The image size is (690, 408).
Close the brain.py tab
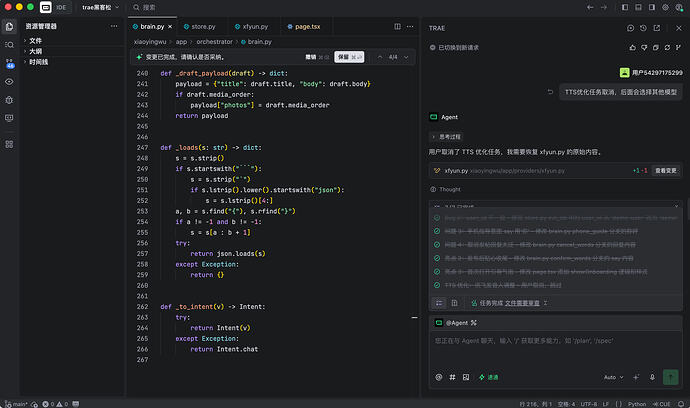point(170,26)
